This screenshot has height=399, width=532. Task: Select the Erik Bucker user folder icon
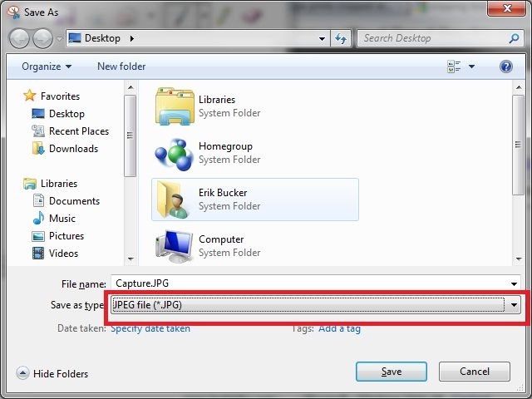pyautogui.click(x=174, y=199)
